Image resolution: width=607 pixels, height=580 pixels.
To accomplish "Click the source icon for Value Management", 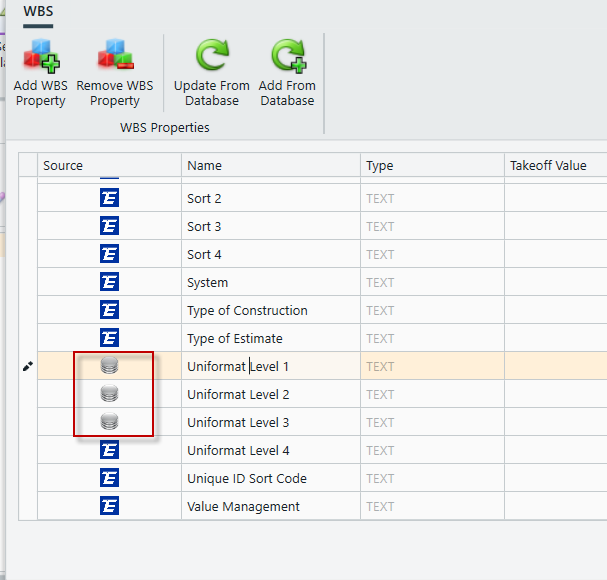I will tap(110, 507).
